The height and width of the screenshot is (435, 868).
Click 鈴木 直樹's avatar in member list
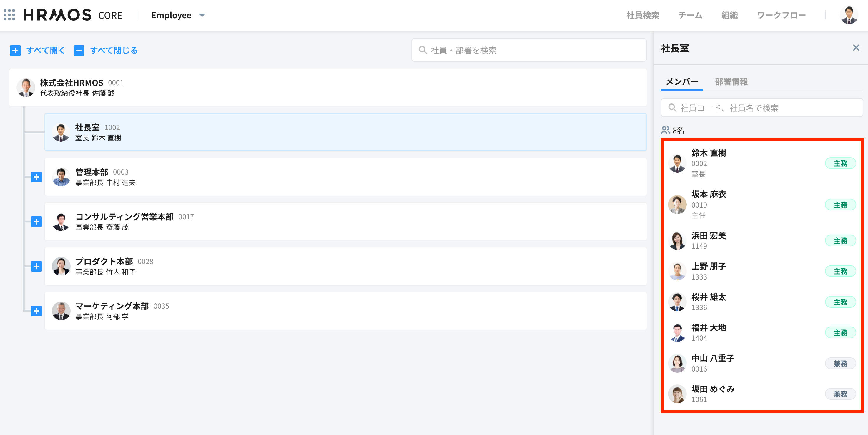[677, 163]
